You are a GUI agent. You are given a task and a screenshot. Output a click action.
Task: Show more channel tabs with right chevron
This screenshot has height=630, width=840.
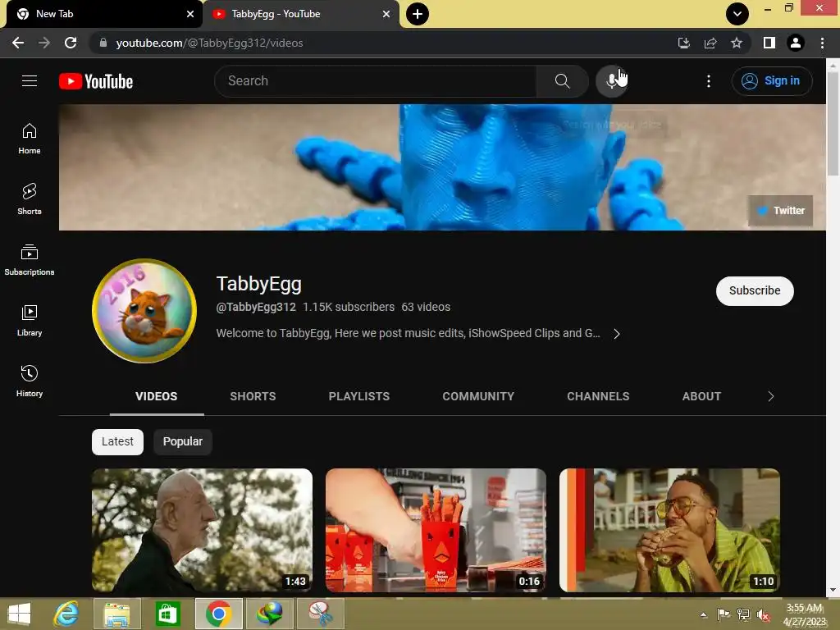pyautogui.click(x=771, y=396)
